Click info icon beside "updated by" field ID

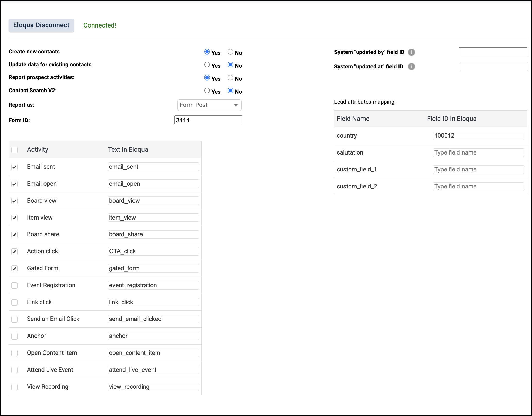411,52
